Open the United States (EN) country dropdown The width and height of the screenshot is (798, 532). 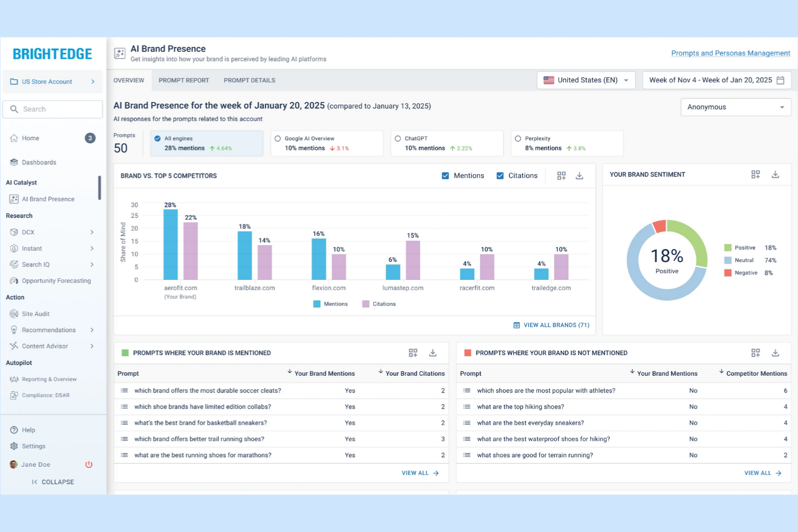pos(586,80)
